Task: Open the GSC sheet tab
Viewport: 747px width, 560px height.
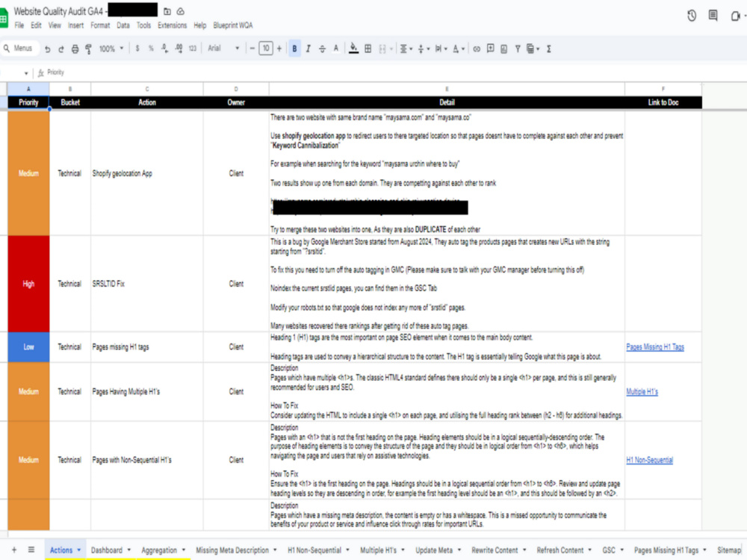Action: [613, 550]
